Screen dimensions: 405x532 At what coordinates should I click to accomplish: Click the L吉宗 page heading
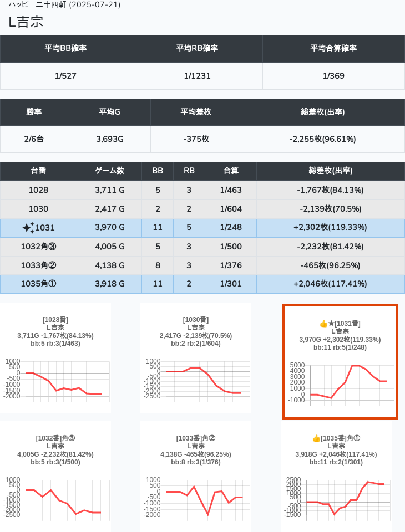[26, 22]
